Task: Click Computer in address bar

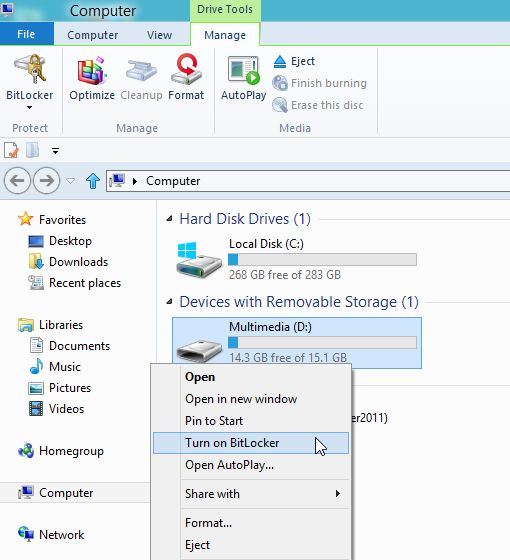Action: [x=173, y=181]
